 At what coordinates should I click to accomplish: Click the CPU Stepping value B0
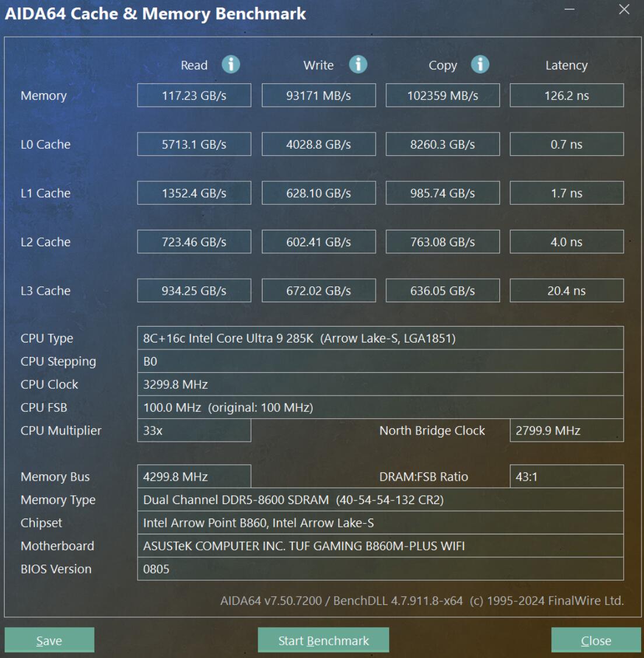pos(379,361)
